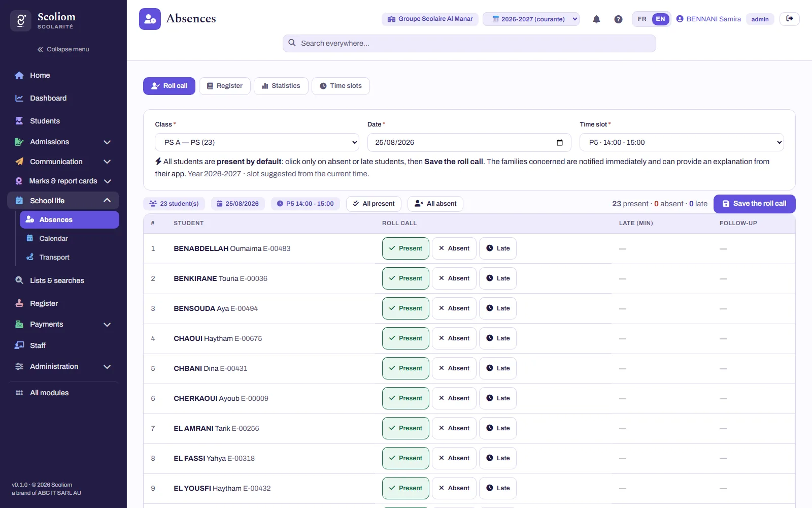The image size is (812, 508).
Task: Open the Class dropdown PS A — PS (23)
Action: tap(257, 142)
